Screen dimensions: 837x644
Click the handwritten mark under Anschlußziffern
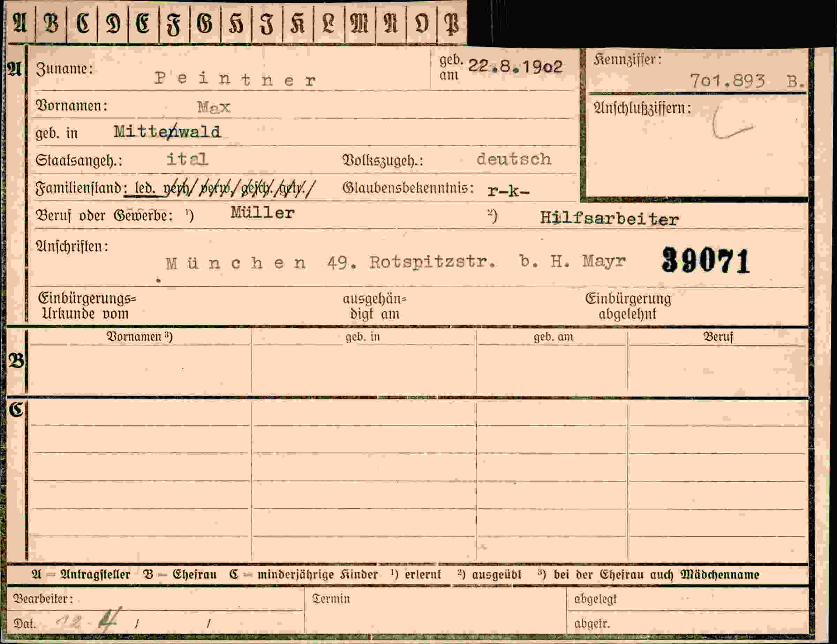(732, 123)
